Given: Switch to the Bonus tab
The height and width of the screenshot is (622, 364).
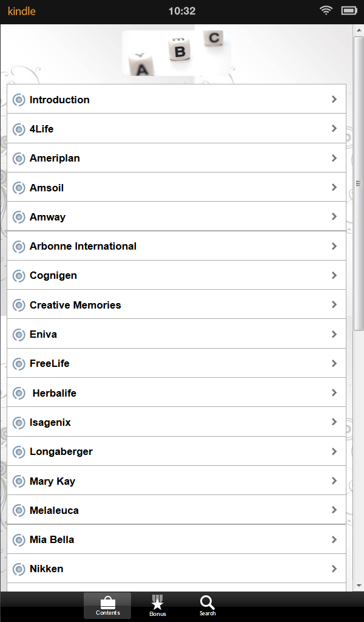Looking at the screenshot, I should tap(157, 605).
